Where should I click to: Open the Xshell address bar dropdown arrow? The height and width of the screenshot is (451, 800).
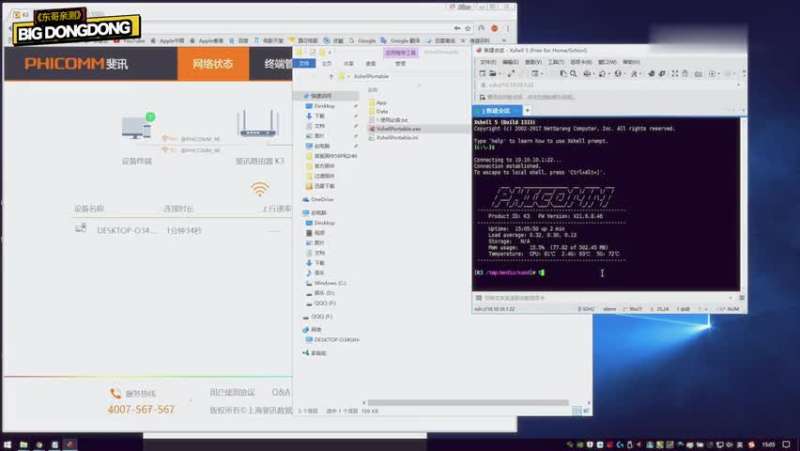(738, 85)
